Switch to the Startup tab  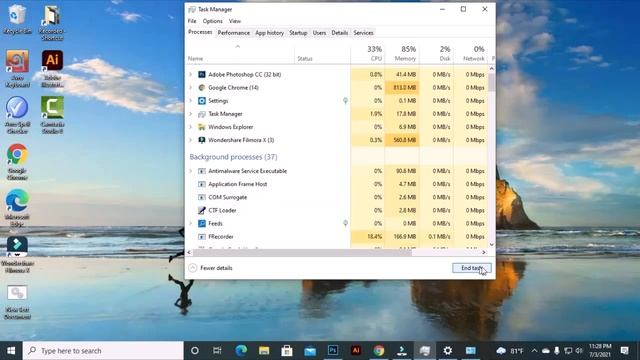pos(298,33)
